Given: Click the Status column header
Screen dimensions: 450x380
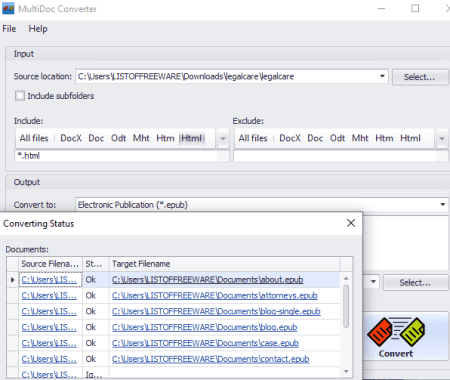Looking at the screenshot, I should coord(96,264).
